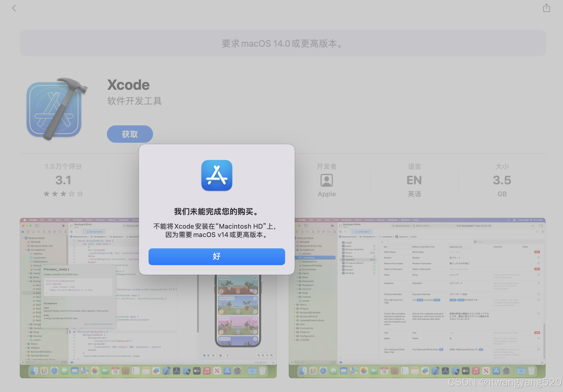
Task: Click the 开发者 label
Action: click(x=327, y=166)
